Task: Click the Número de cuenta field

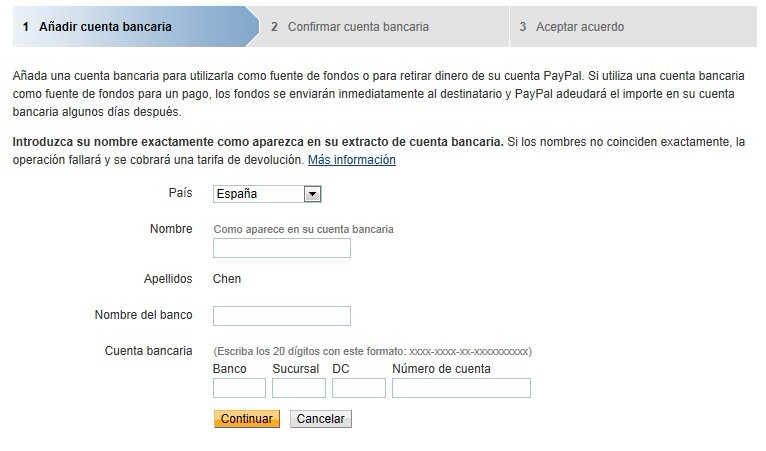Action: point(461,388)
